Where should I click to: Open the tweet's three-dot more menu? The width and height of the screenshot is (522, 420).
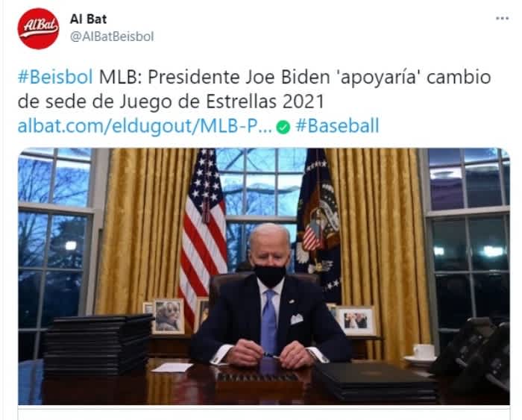(x=502, y=19)
